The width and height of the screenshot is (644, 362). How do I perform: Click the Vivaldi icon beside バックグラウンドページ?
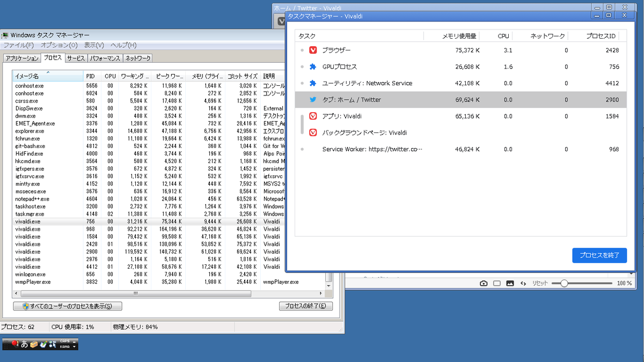tap(313, 132)
